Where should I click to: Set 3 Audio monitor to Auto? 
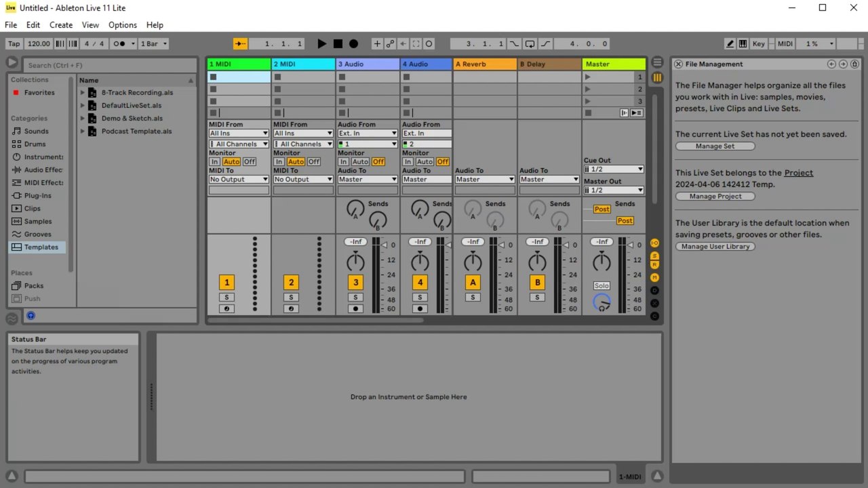[x=360, y=162]
